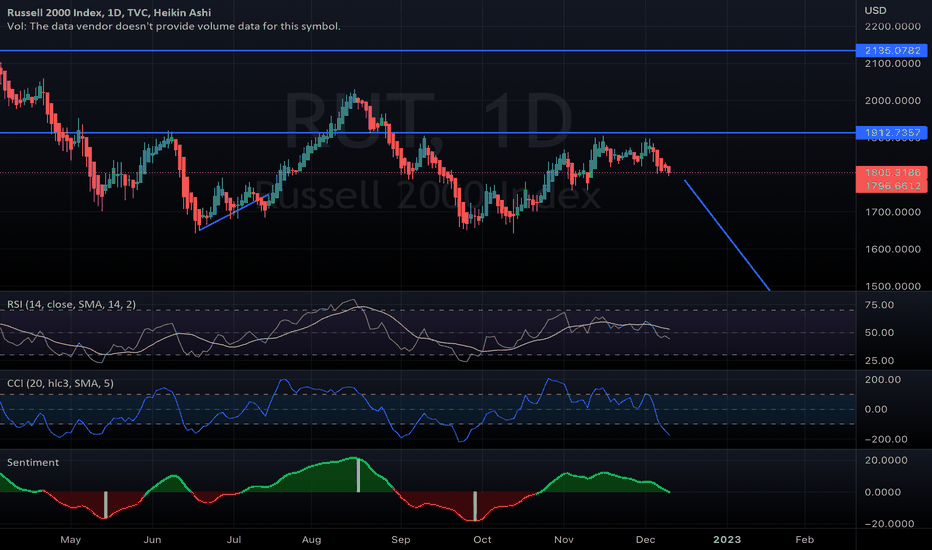
Task: Select the 1912.7357 price line label
Action: [x=892, y=133]
